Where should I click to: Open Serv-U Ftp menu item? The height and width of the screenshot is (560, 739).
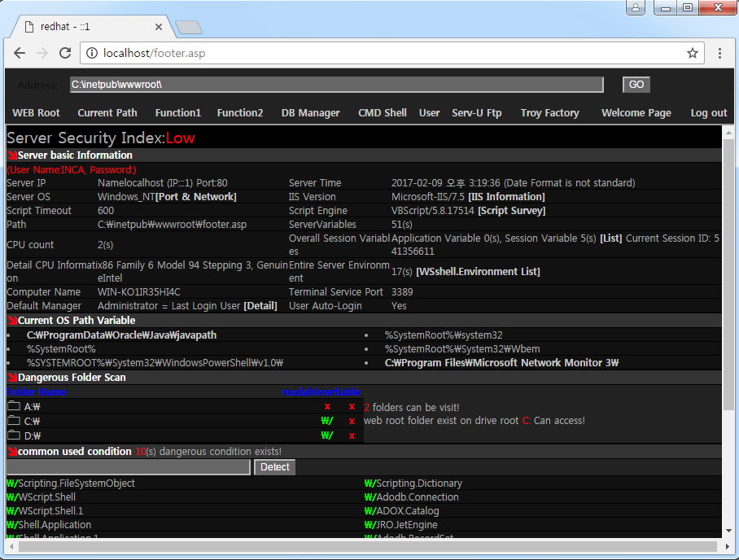[x=476, y=113]
